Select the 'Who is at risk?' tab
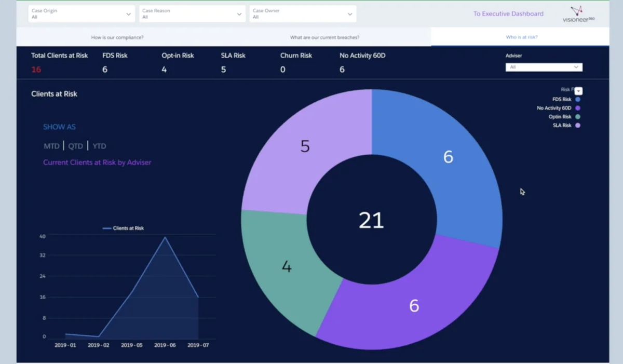Image resolution: width=623 pixels, height=364 pixels. pyautogui.click(x=521, y=37)
